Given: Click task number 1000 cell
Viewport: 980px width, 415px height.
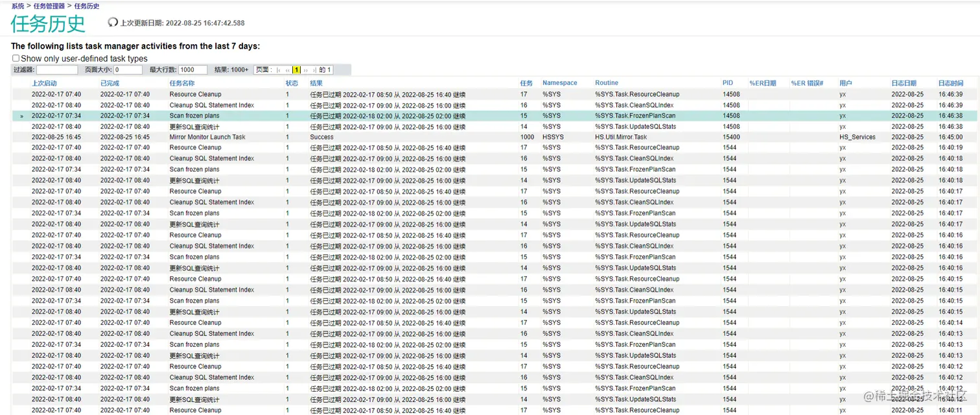Looking at the screenshot, I should tap(527, 137).
